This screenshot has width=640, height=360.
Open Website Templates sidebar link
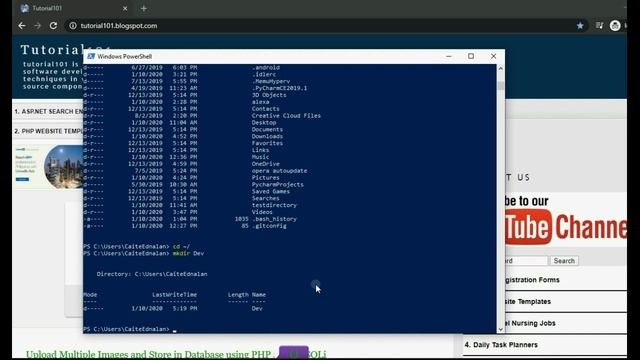(528, 302)
